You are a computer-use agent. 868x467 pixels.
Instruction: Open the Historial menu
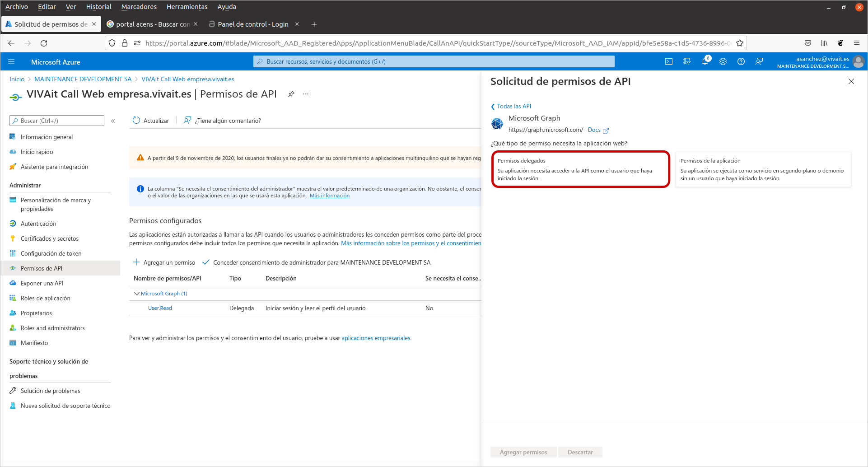(x=98, y=7)
